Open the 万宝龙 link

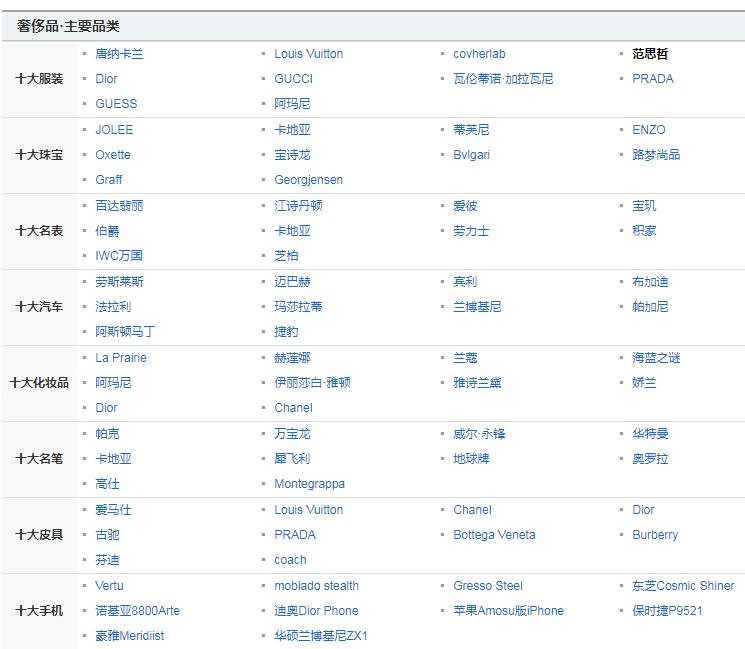[292, 434]
